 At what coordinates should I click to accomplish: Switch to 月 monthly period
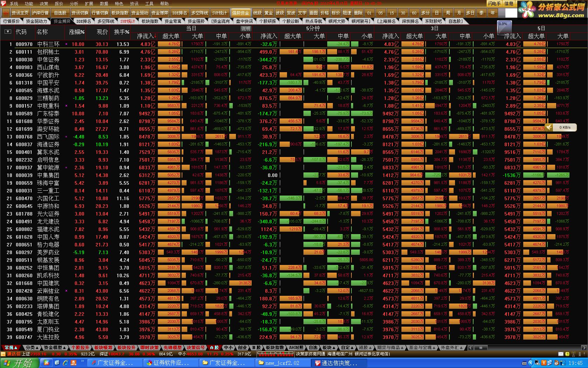click(459, 13)
